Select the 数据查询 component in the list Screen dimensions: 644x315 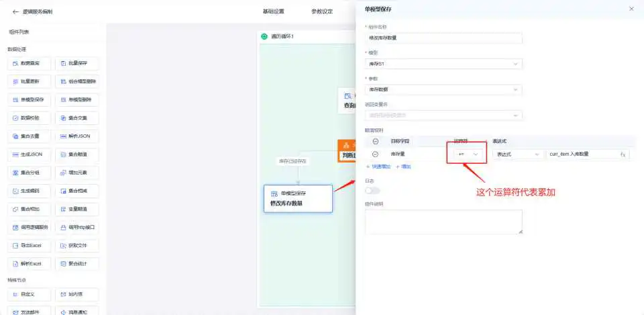[x=29, y=63]
